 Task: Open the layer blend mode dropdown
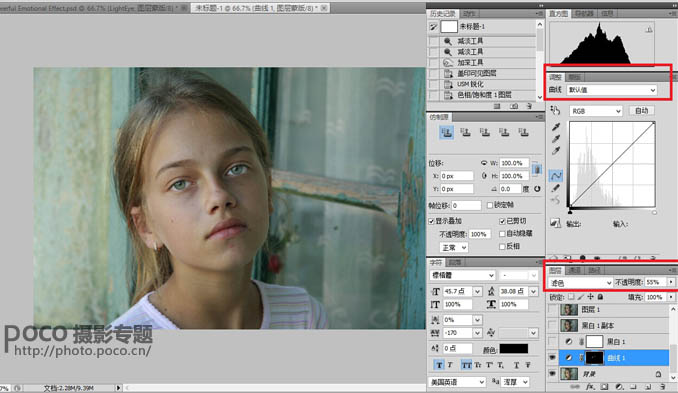click(580, 282)
